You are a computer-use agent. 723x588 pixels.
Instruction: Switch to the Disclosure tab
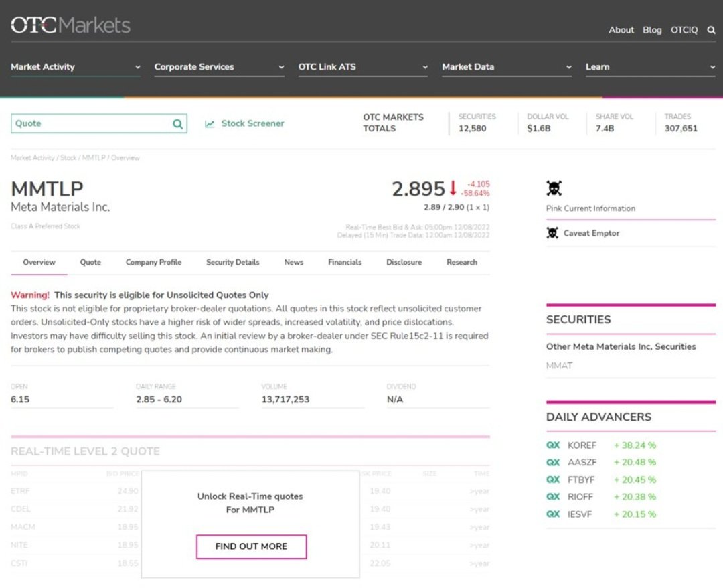tap(404, 262)
